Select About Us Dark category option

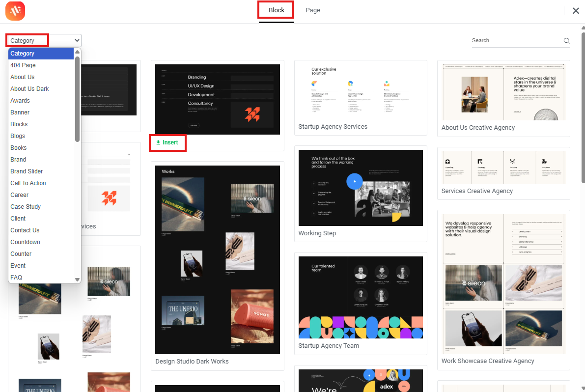[x=41, y=89]
